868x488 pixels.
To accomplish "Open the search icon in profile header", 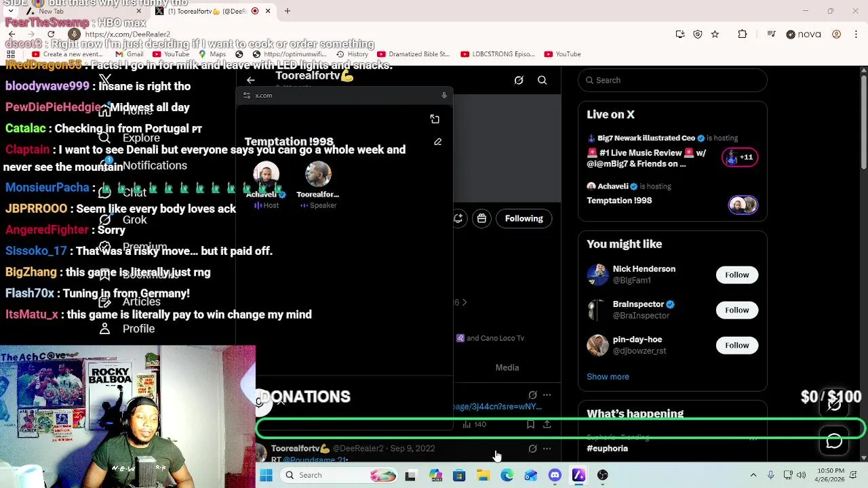I will [542, 80].
